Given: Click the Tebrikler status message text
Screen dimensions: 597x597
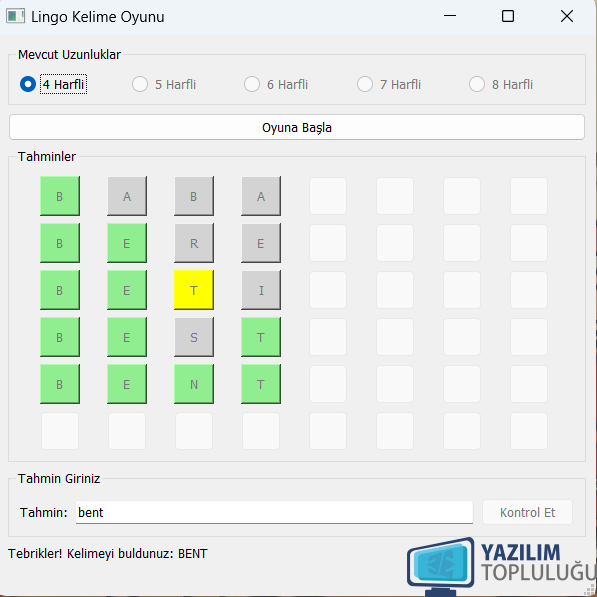Looking at the screenshot, I should tap(107, 554).
